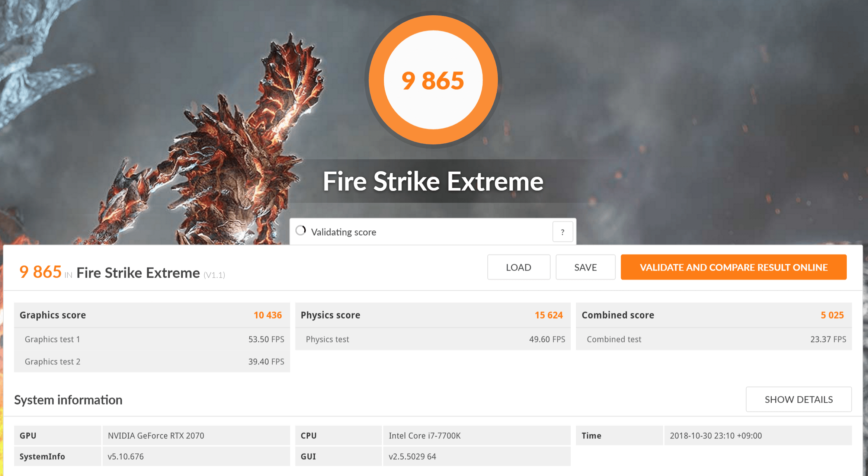868x476 pixels.
Task: Click Fire Strike Extreme in result header
Action: [138, 273]
